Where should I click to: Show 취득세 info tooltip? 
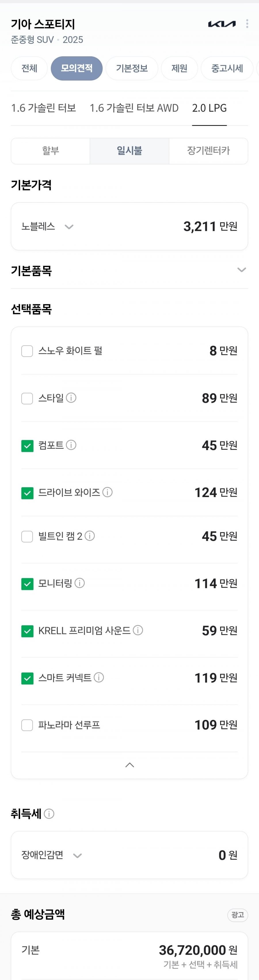tap(49, 813)
